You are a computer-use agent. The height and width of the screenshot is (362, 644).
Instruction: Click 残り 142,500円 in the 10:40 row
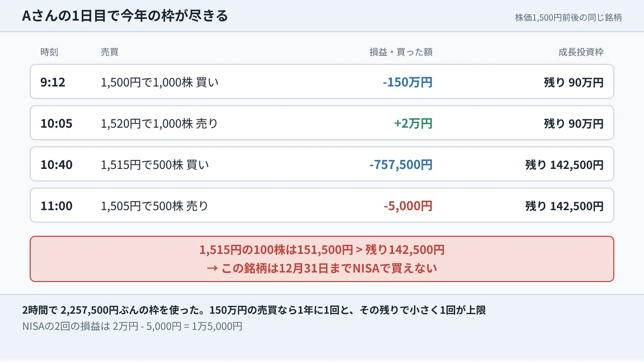click(x=564, y=165)
